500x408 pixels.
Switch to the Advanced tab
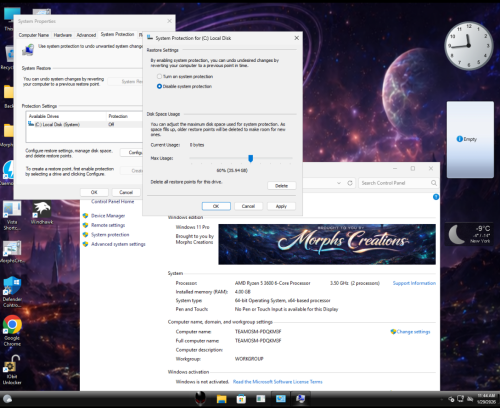point(86,35)
